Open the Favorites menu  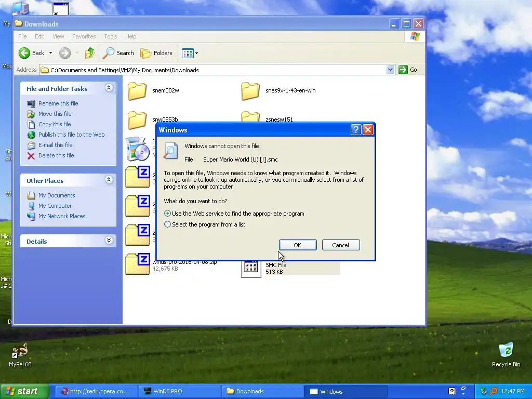[84, 36]
